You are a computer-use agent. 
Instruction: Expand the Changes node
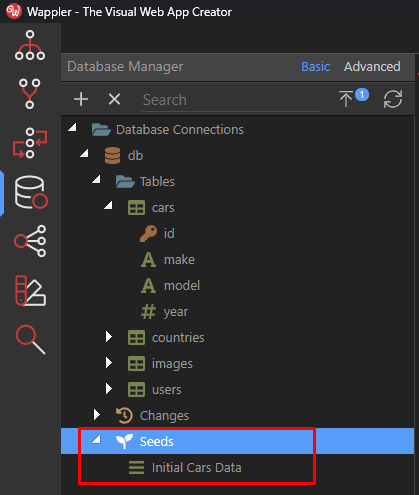[x=97, y=415]
